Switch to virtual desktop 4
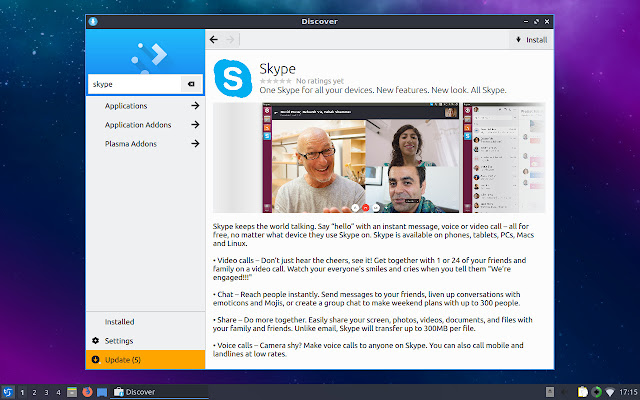 pos(58,393)
